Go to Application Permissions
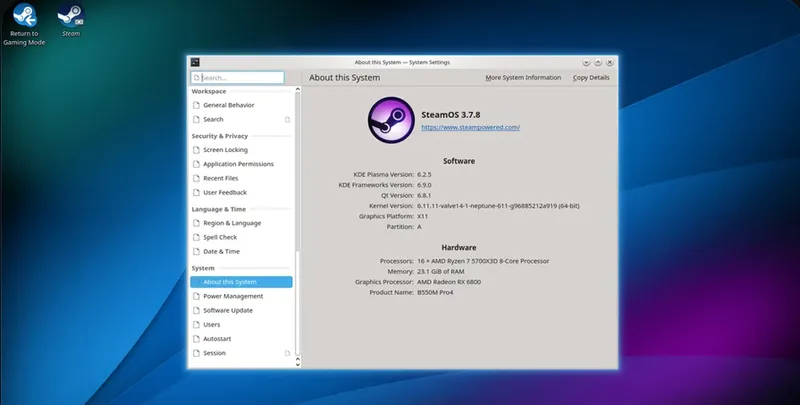This screenshot has width=800, height=405. click(x=241, y=164)
